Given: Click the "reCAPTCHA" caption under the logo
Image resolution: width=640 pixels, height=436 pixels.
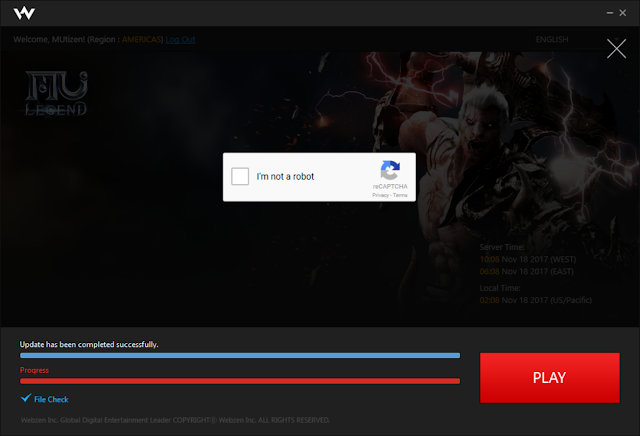Looking at the screenshot, I should click(390, 187).
